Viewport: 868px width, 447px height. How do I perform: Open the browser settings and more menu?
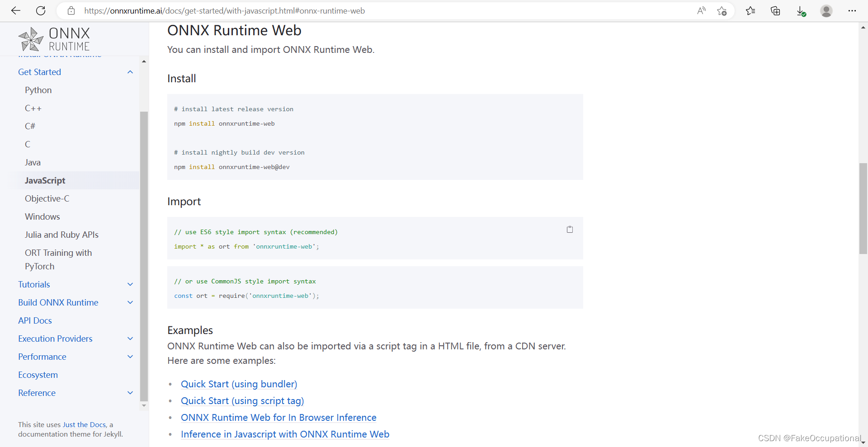coord(852,11)
